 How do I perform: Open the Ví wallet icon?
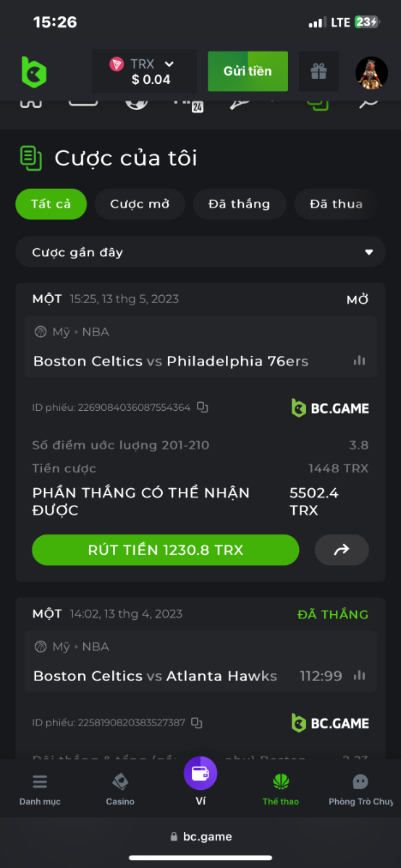(200, 773)
